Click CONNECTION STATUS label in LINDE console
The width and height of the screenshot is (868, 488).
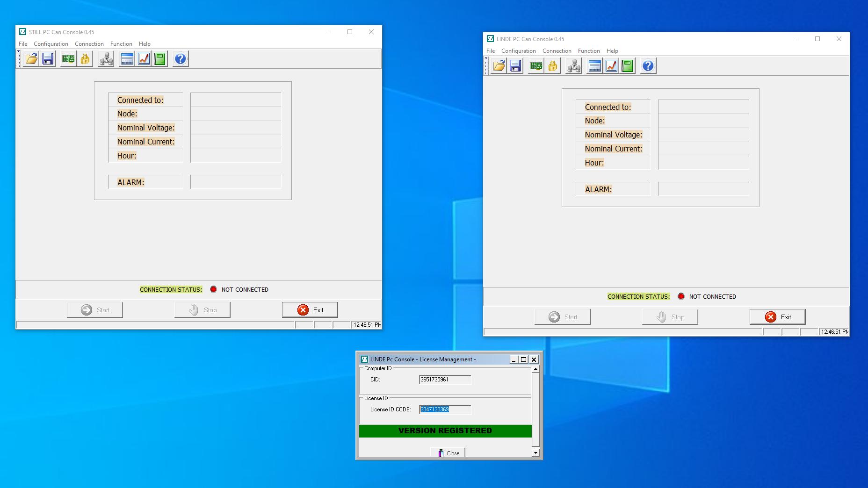[638, 297]
